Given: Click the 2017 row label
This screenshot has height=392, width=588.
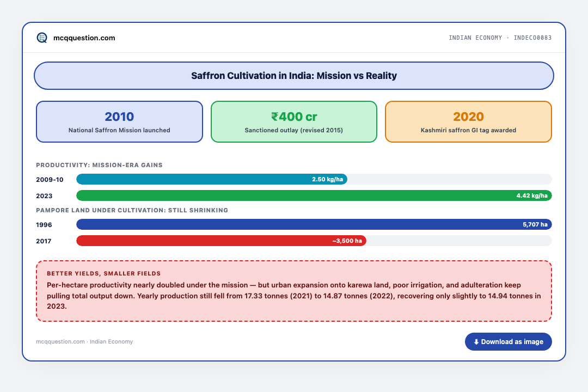Looking at the screenshot, I should 44,241.
